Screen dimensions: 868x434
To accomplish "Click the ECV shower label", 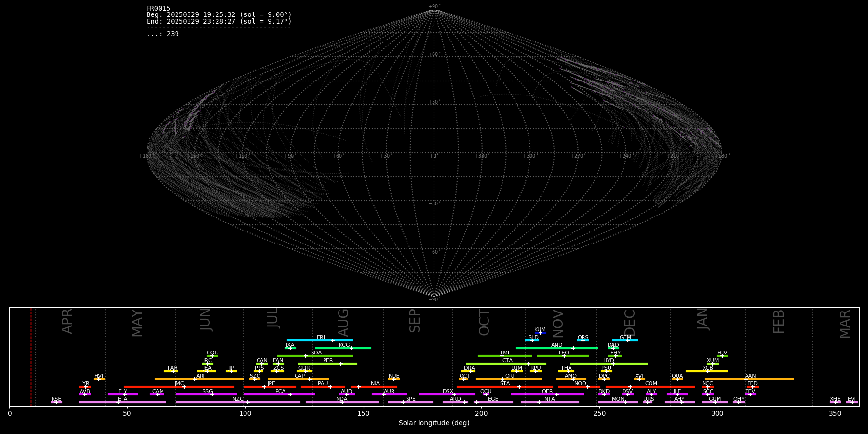I will coord(722,353).
